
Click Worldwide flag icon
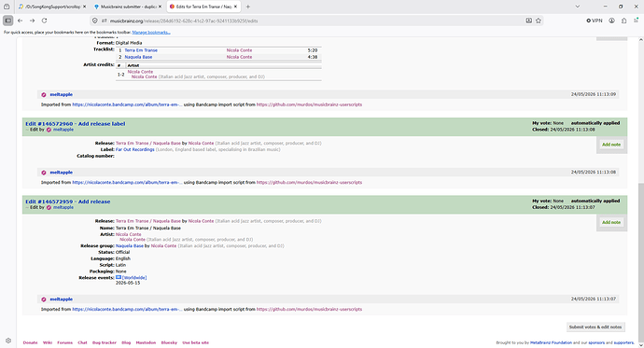(x=119, y=277)
